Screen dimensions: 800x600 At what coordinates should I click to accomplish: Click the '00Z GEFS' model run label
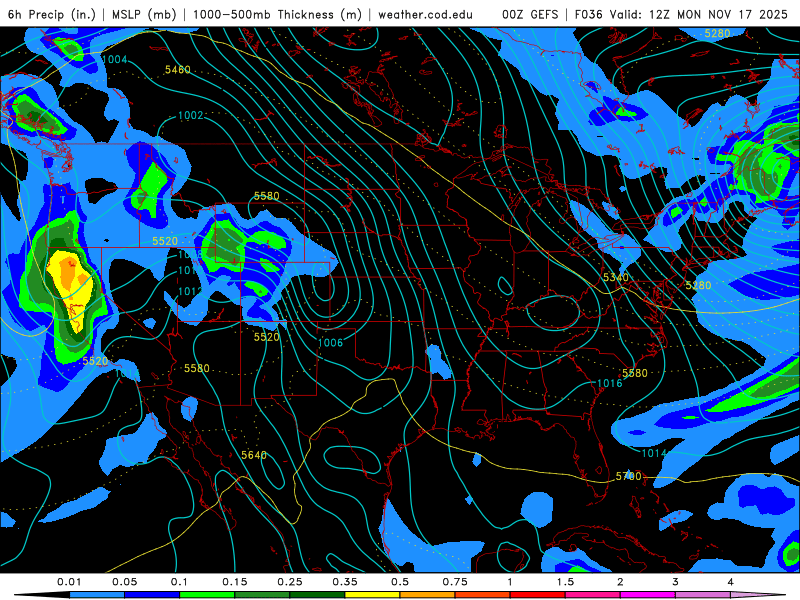pos(530,14)
